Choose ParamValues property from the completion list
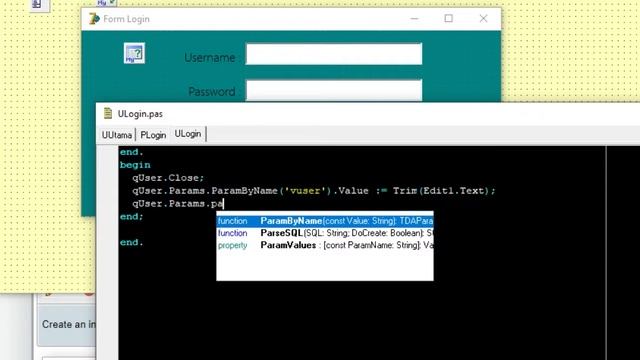This screenshot has width=640, height=360. [325, 245]
